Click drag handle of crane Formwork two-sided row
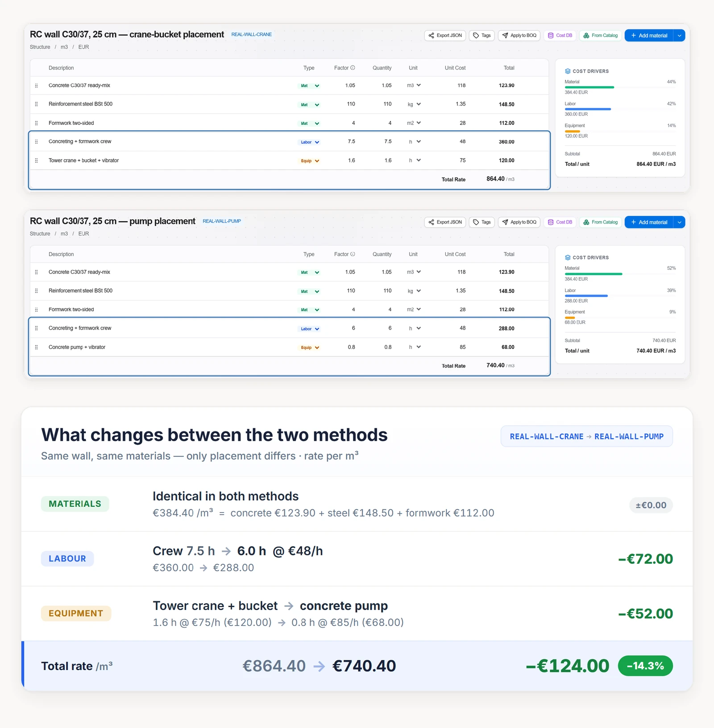714x728 pixels. tap(37, 123)
